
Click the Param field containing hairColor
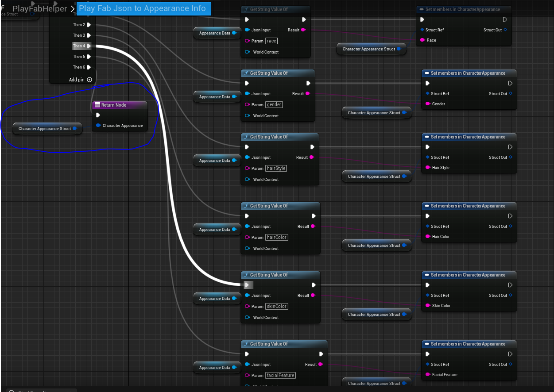[x=277, y=238]
